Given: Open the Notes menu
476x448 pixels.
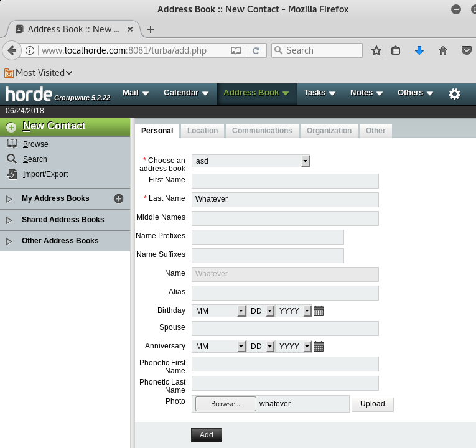Looking at the screenshot, I should 366,93.
